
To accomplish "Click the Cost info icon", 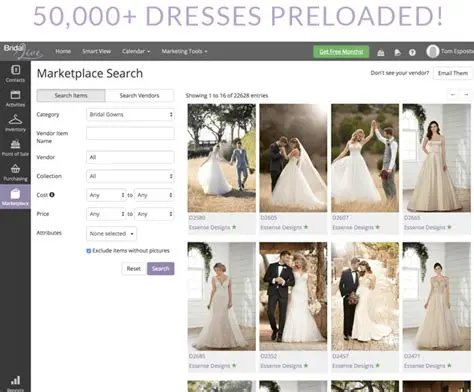I will pos(52,195).
